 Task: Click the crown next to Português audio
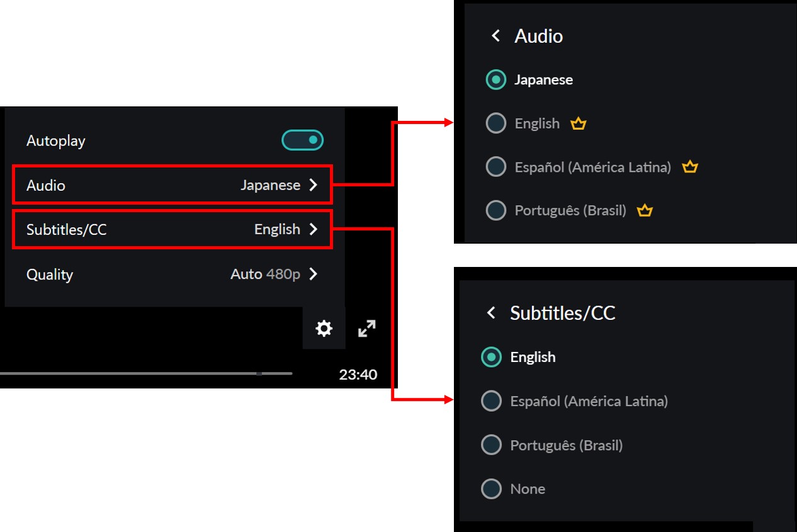[644, 211]
